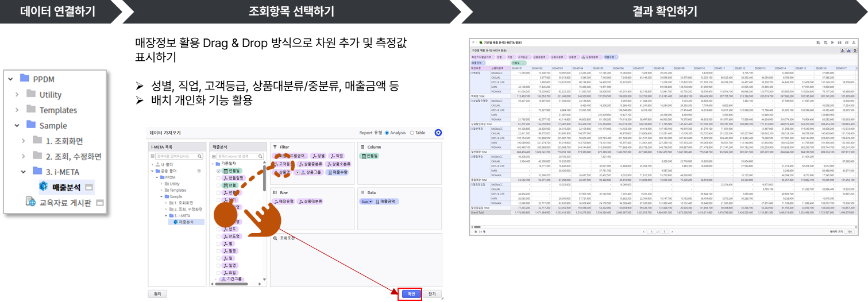
Task: Click the 쿼리 button
Action: pyautogui.click(x=157, y=293)
